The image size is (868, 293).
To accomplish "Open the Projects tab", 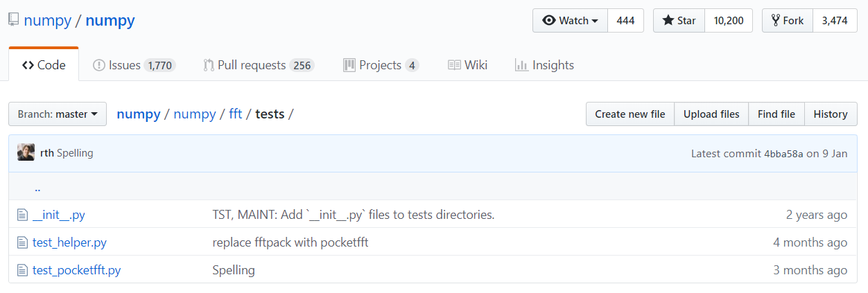I will (381, 65).
